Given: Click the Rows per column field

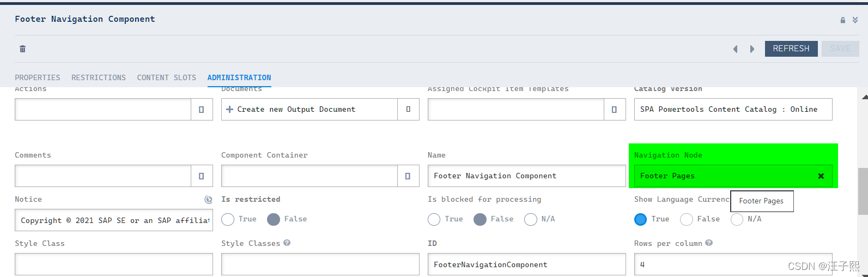Looking at the screenshot, I should pos(733,264).
